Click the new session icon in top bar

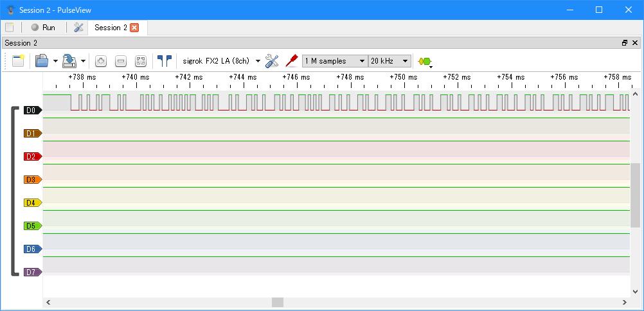(x=9, y=28)
